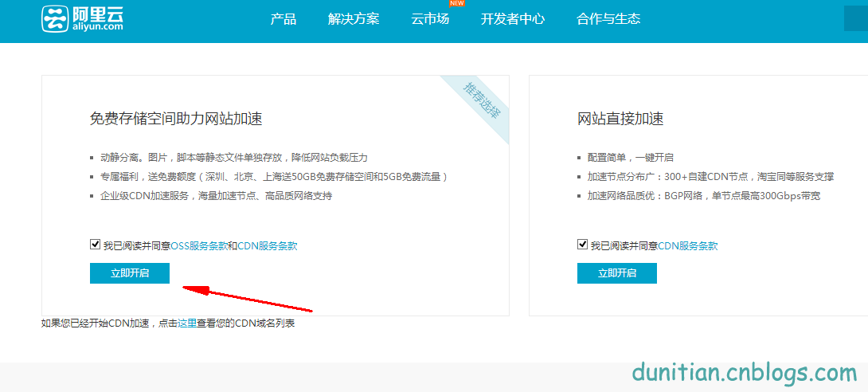Click the orange NEW badge above 云市场

[x=456, y=3]
